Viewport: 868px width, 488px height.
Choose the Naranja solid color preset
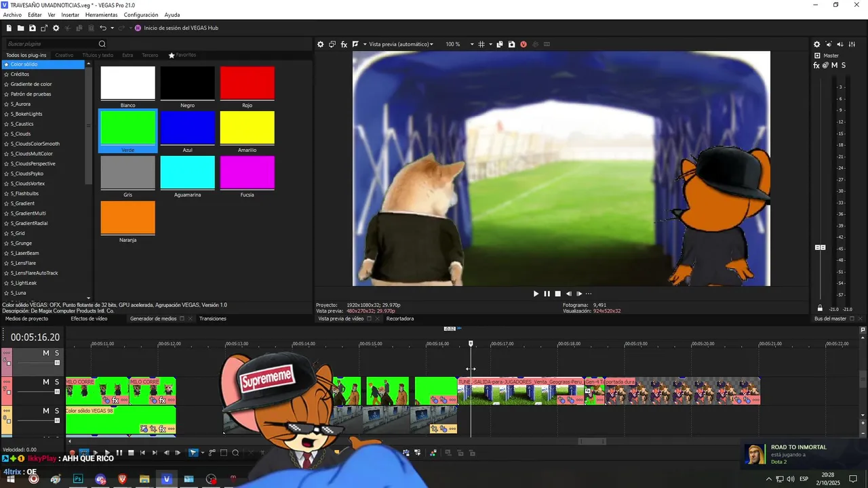pos(127,218)
